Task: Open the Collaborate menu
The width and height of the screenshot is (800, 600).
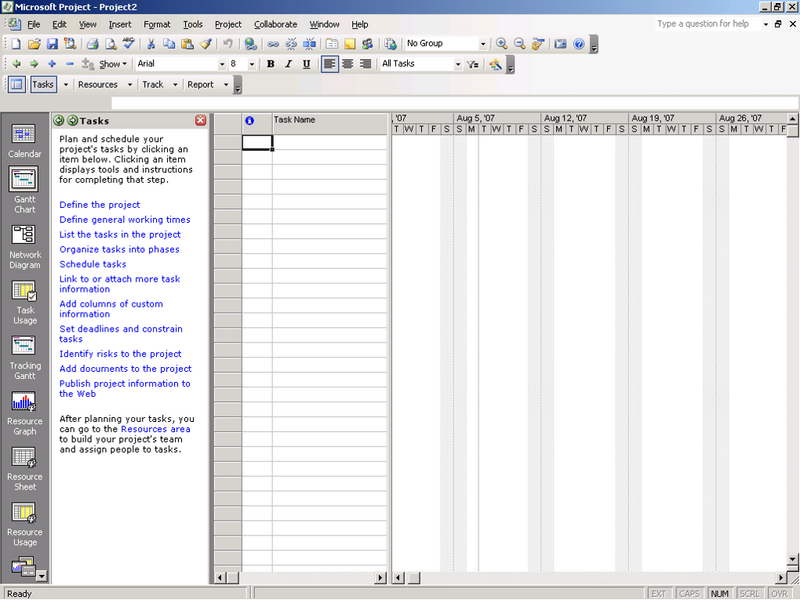Action: click(276, 24)
